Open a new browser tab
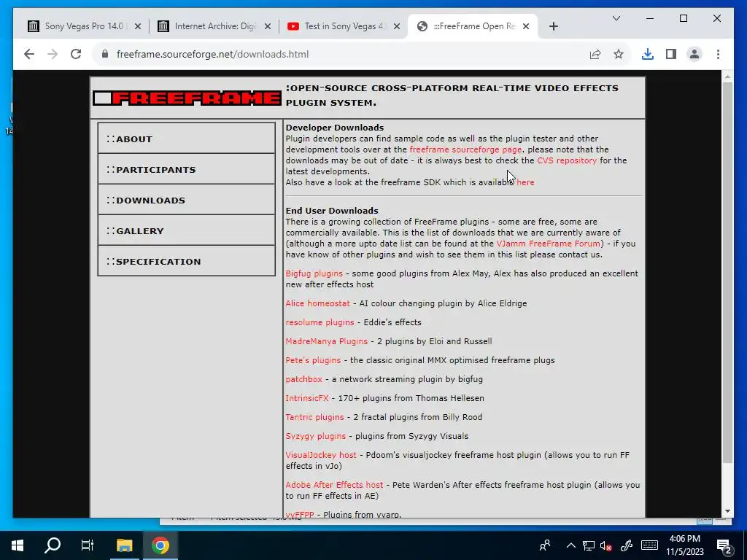The width and height of the screenshot is (747, 560). click(x=553, y=26)
